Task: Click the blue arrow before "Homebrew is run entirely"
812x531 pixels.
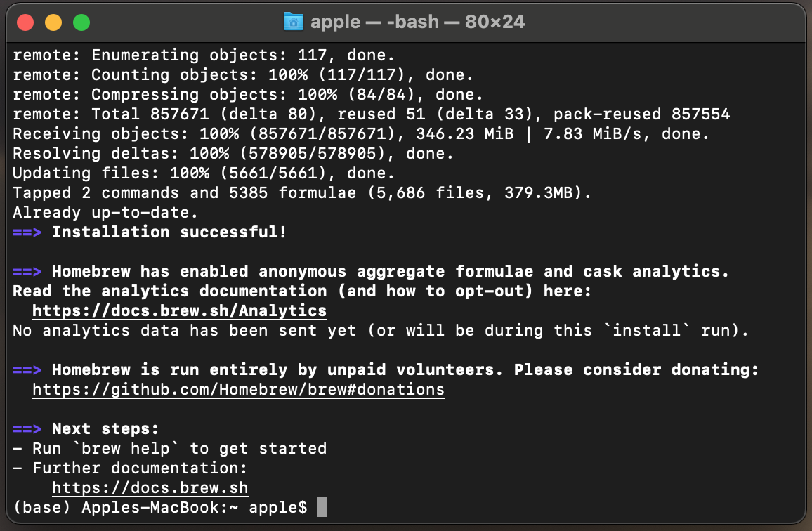Action: pos(27,370)
